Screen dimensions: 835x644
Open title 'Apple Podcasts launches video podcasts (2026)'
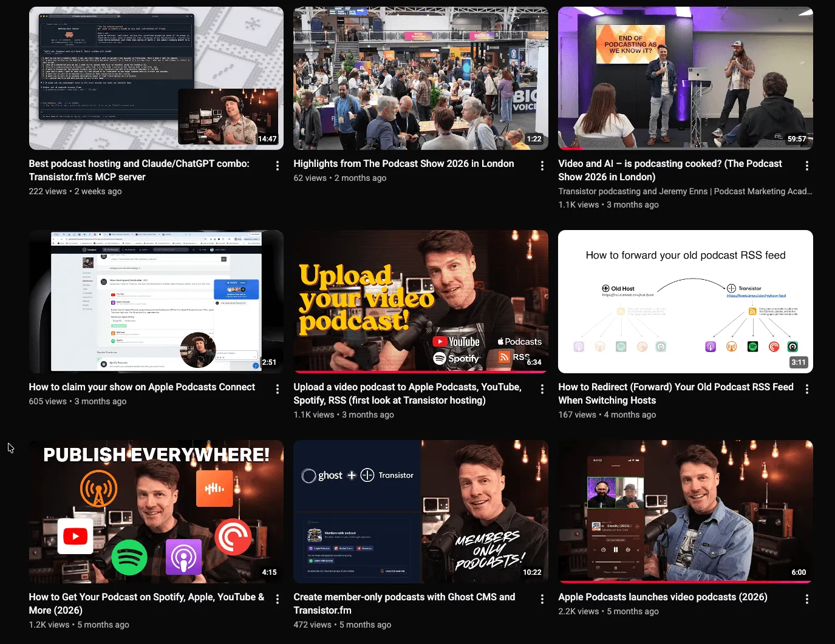[x=663, y=597]
